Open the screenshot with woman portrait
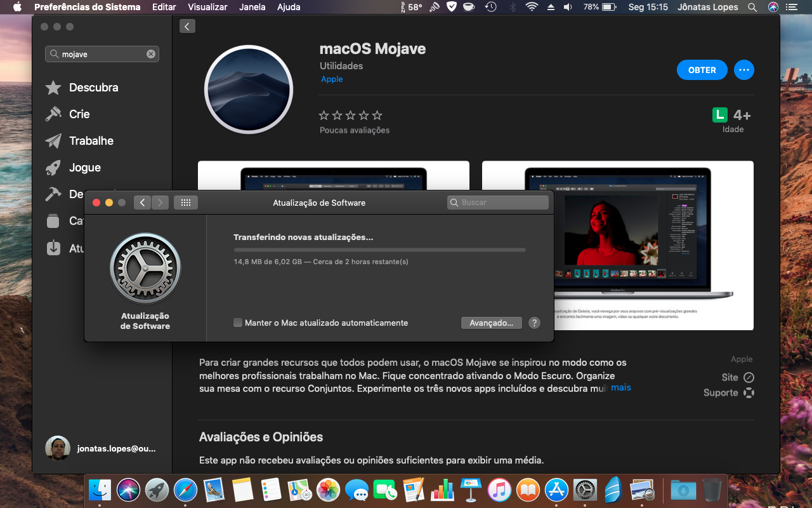The width and height of the screenshot is (812, 508). pos(618,245)
